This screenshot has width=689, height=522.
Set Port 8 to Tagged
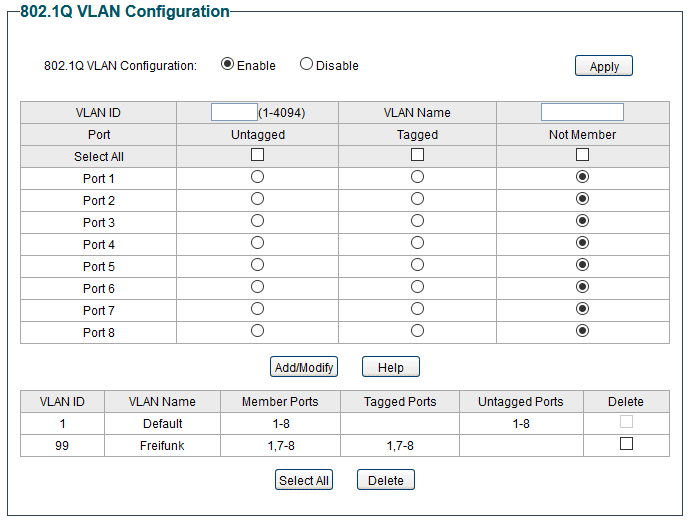pos(417,331)
